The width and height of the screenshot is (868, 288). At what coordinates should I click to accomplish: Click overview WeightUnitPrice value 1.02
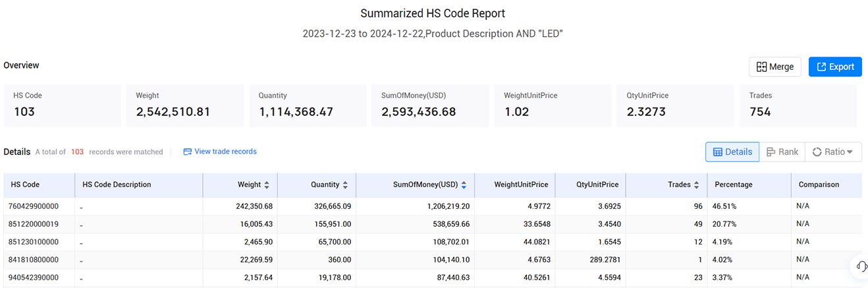point(517,112)
